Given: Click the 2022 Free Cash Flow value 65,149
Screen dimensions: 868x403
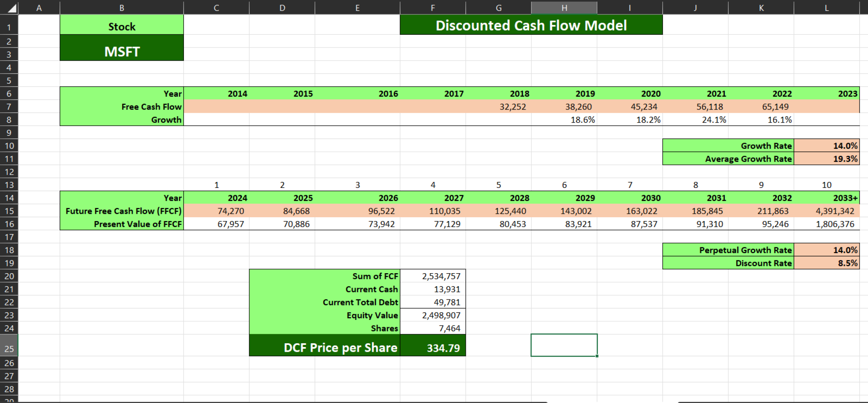Looking at the screenshot, I should pyautogui.click(x=761, y=106).
